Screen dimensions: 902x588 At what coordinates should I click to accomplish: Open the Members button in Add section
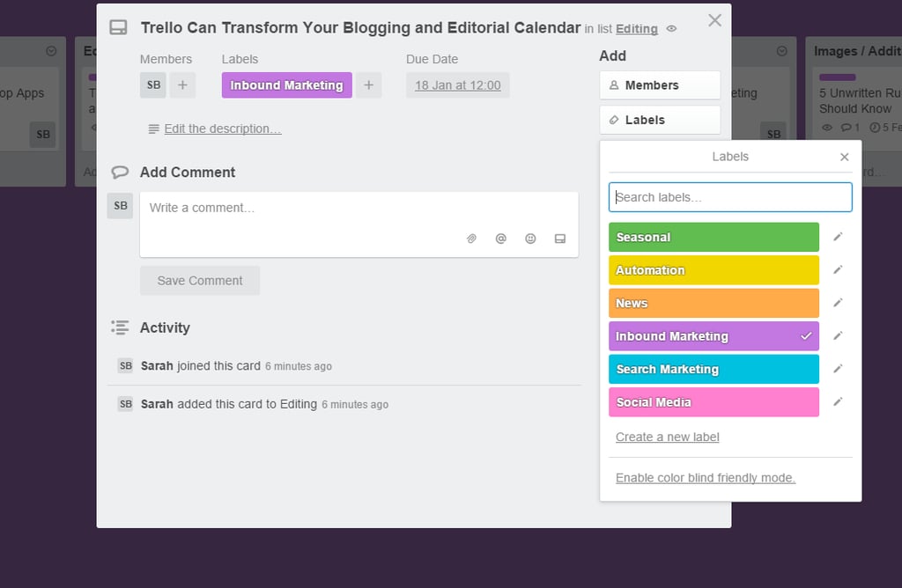pyautogui.click(x=660, y=85)
